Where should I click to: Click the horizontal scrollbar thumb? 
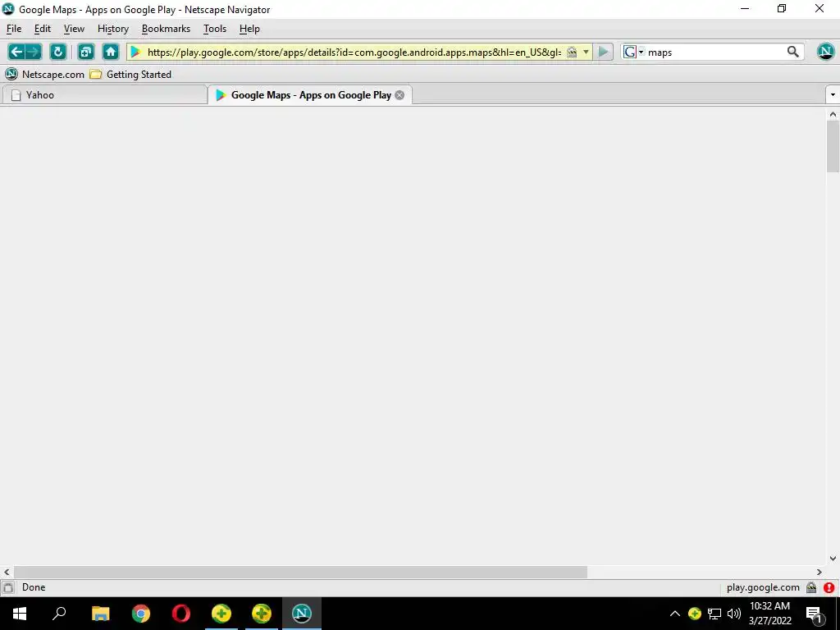[300, 572]
